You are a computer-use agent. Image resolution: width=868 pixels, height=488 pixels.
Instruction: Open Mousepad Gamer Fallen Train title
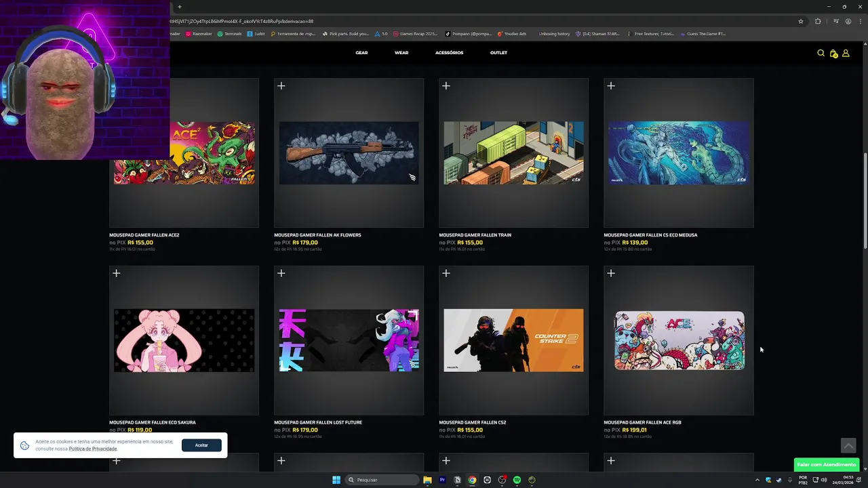pyautogui.click(x=475, y=235)
